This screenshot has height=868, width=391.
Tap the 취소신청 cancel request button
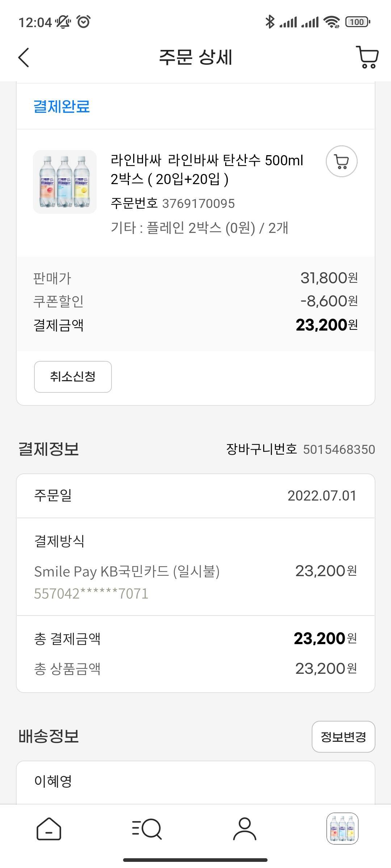73,376
